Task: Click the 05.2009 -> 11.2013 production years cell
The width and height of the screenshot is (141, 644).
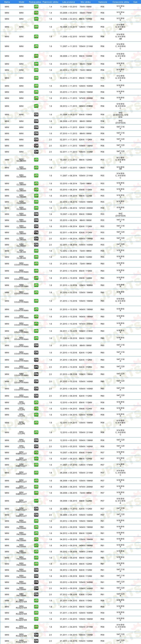Action: (69, 509)
